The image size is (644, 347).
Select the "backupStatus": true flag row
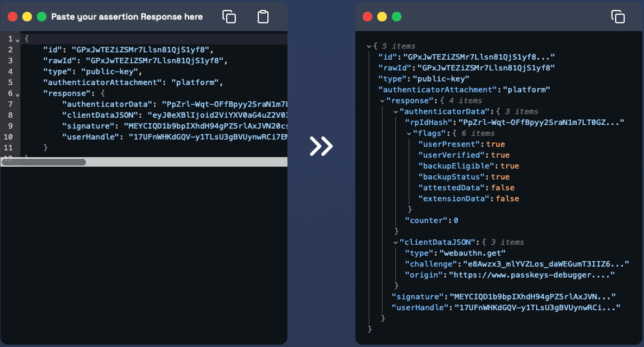[x=464, y=177]
